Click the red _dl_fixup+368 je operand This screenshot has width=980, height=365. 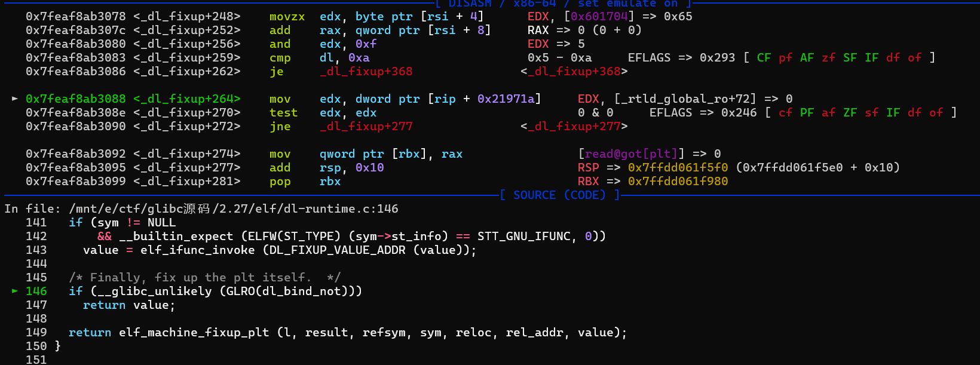tap(366, 72)
